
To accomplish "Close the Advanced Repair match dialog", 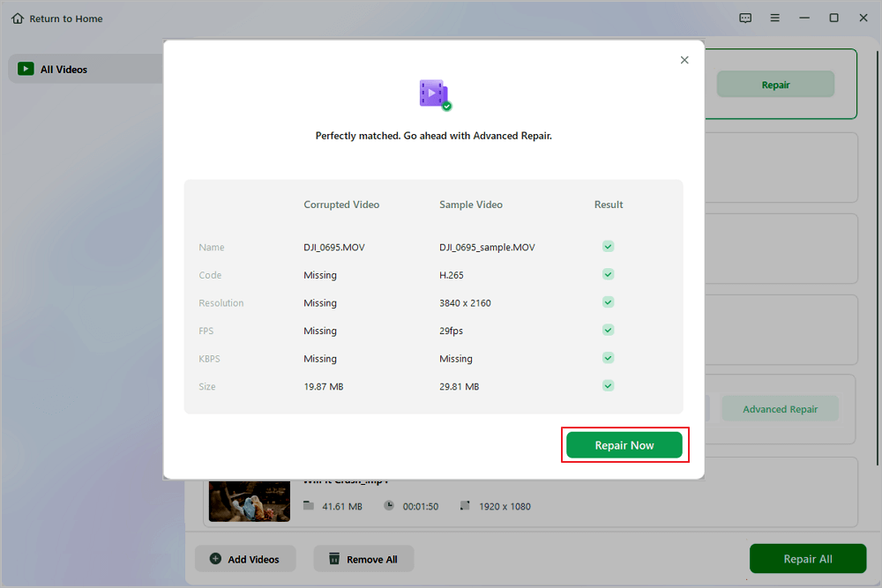I will point(684,60).
